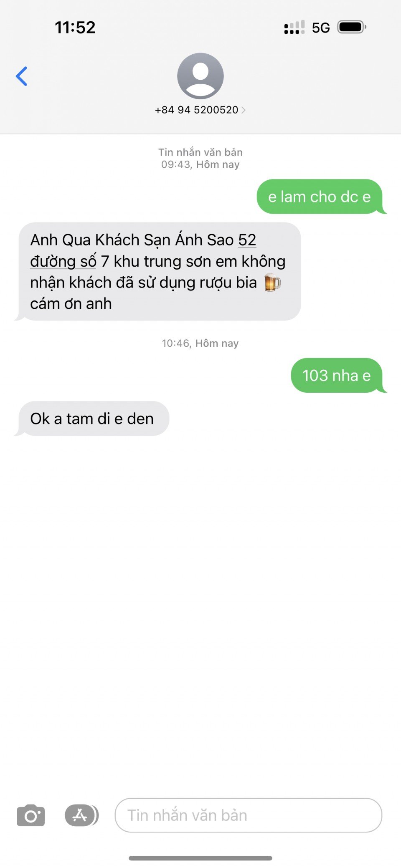
Task: Tap the cellular signal bars icon
Action: pos(294,28)
